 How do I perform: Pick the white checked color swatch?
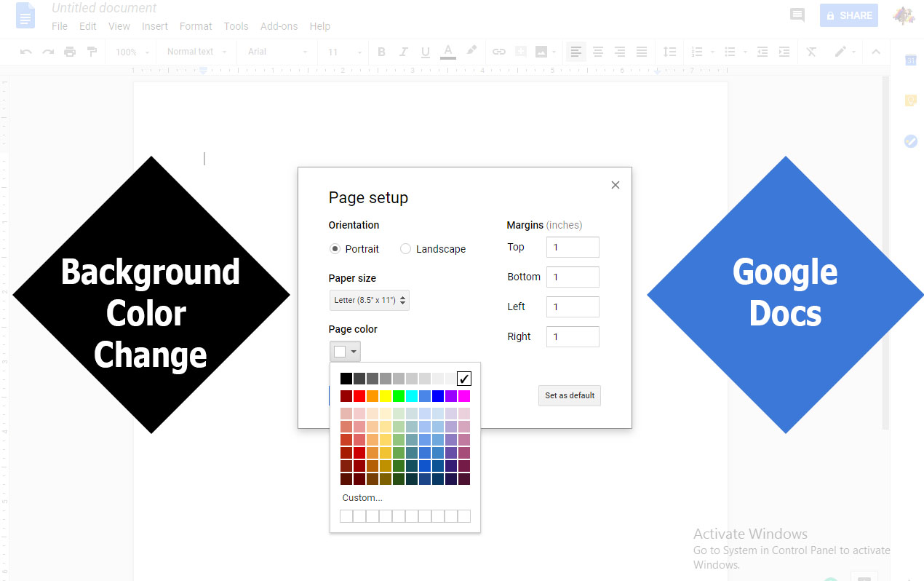pos(464,379)
